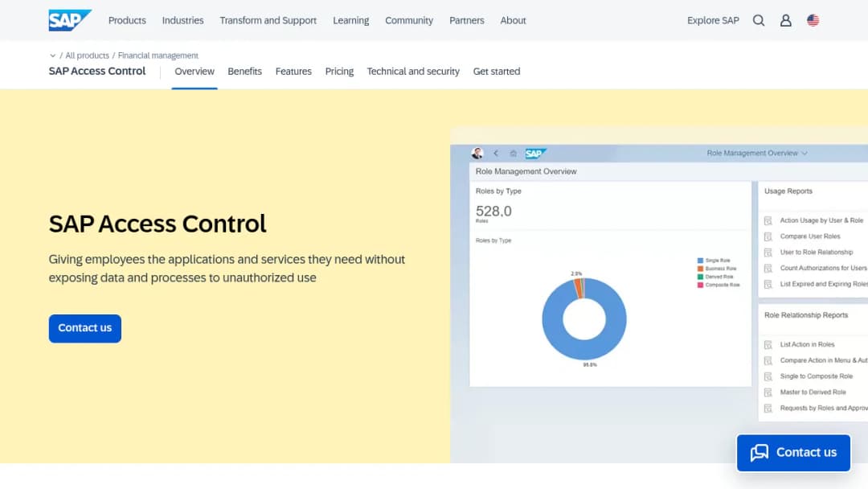Open the About menu
This screenshot has width=868, height=489.
513,20
